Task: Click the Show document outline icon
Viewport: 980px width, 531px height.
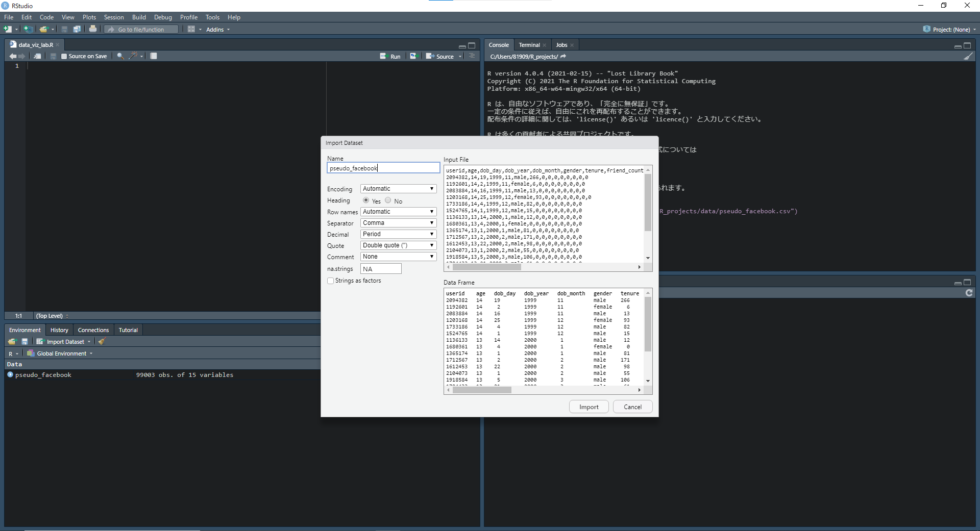Action: pyautogui.click(x=472, y=56)
